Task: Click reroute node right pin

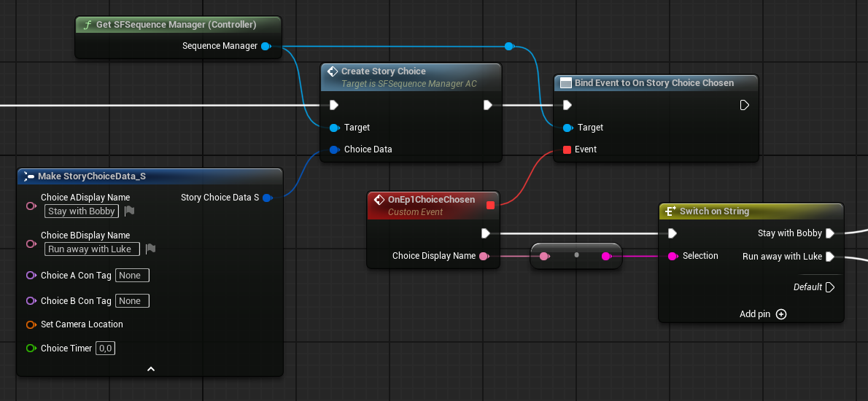Action: pos(605,256)
